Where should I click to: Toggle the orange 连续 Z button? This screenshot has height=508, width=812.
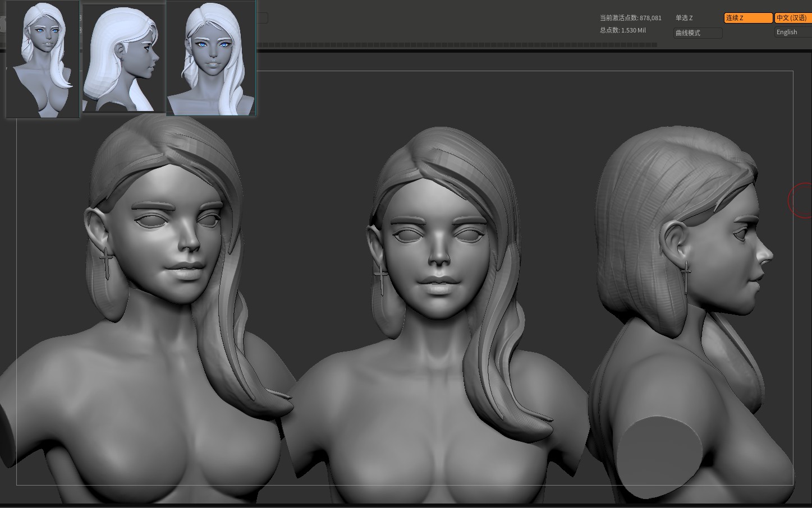[748, 18]
